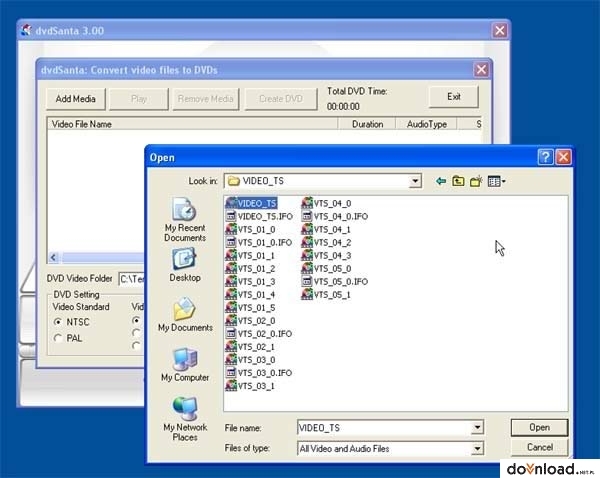Viewport: 600px width, 478px height.
Task: Sort by Video File Name column header
Action: tap(192, 124)
